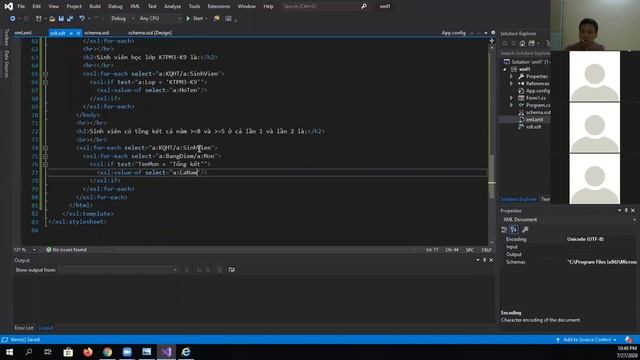Click Add to Source Control button
Viewport: 640px width, 360px height.
586,340
